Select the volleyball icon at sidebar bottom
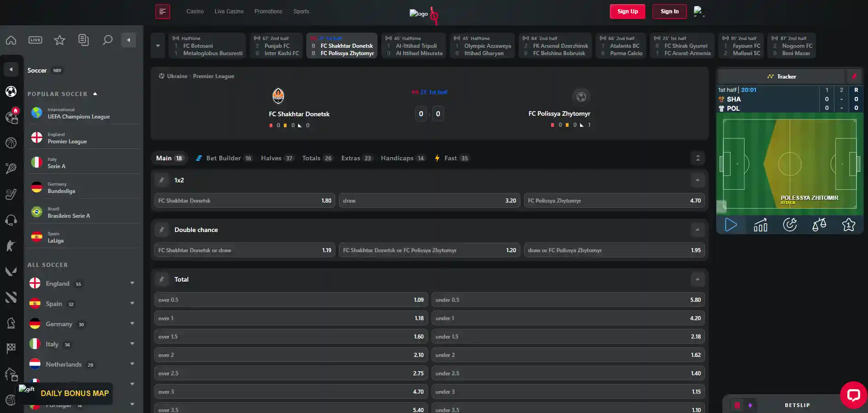 pyautogui.click(x=11, y=400)
